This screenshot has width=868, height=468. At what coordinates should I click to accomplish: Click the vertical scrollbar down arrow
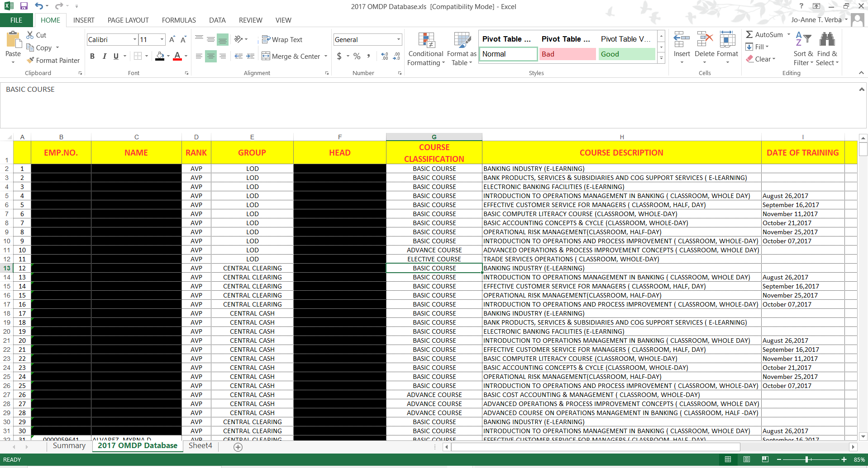(863, 436)
